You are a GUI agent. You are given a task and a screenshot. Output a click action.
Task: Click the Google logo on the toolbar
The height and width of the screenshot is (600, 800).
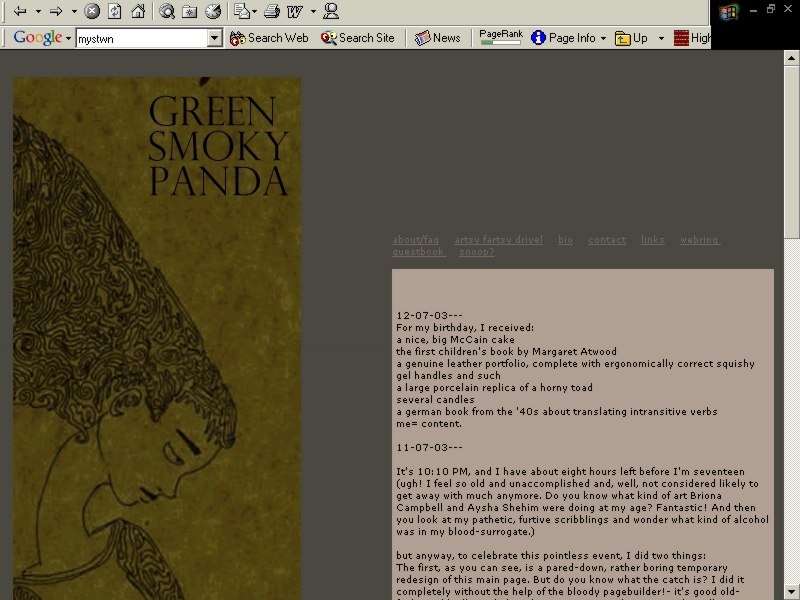37,38
